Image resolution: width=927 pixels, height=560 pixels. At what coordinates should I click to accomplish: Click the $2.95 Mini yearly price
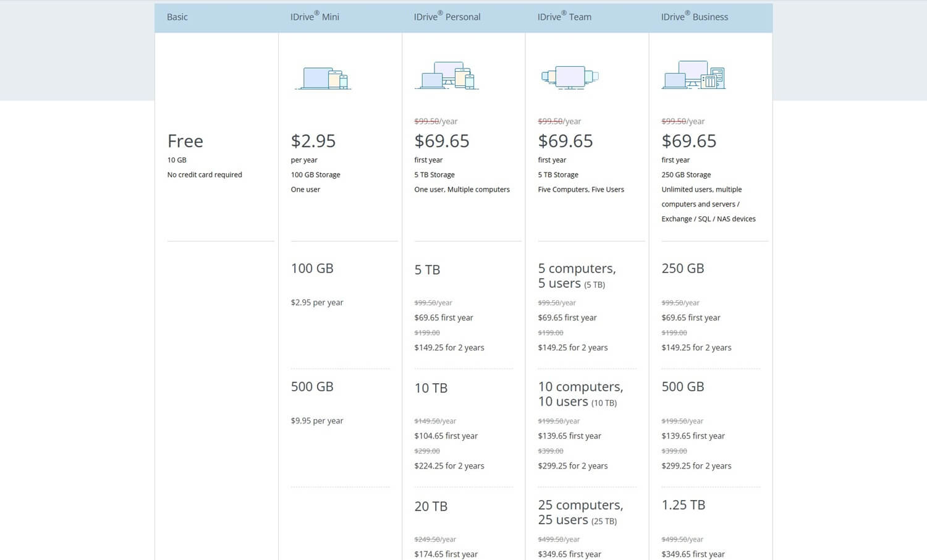pyautogui.click(x=313, y=141)
